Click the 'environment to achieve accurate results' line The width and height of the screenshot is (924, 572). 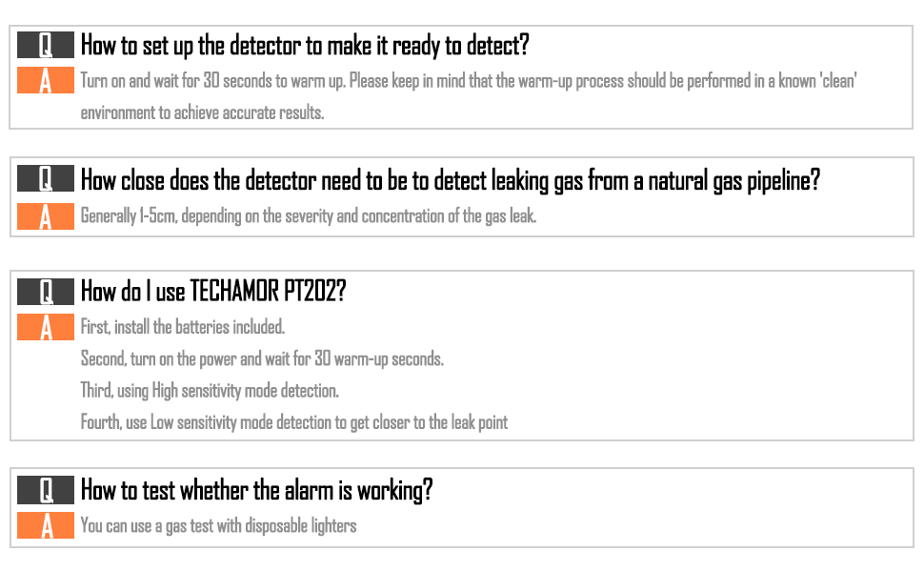[x=202, y=112]
